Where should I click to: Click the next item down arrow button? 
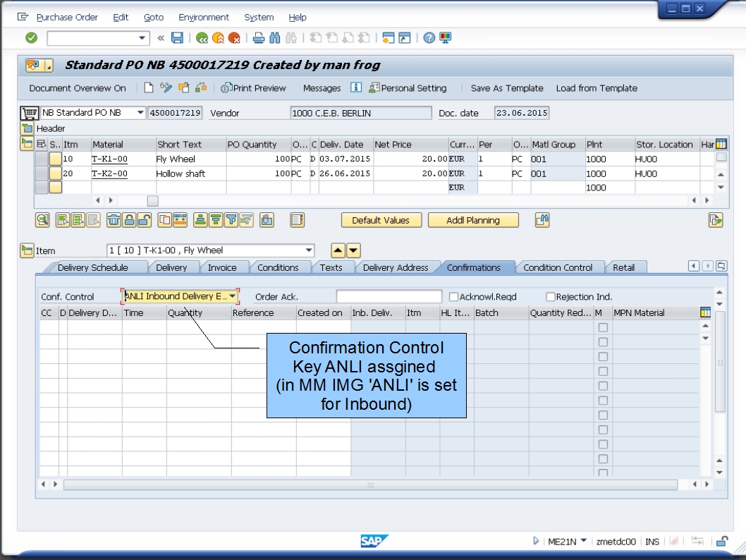(353, 250)
